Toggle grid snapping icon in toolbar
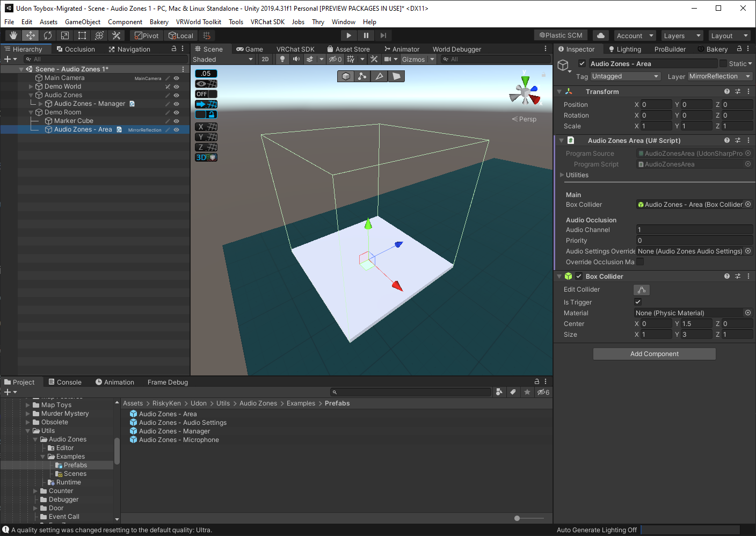 [x=207, y=35]
